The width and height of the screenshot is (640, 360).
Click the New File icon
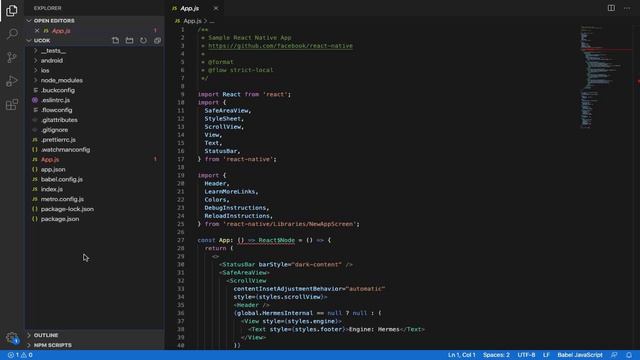(116, 40)
